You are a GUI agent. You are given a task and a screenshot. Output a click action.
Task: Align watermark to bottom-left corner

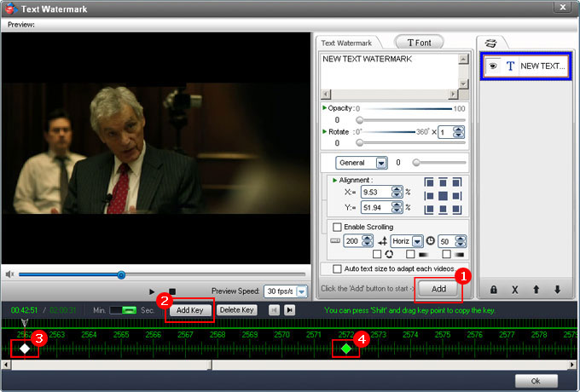(429, 210)
